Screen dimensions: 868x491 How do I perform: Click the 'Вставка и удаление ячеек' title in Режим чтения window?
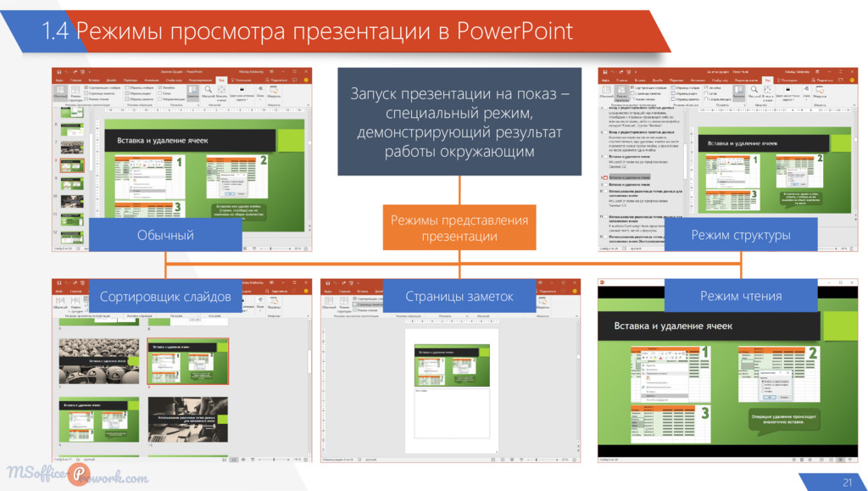[672, 326]
